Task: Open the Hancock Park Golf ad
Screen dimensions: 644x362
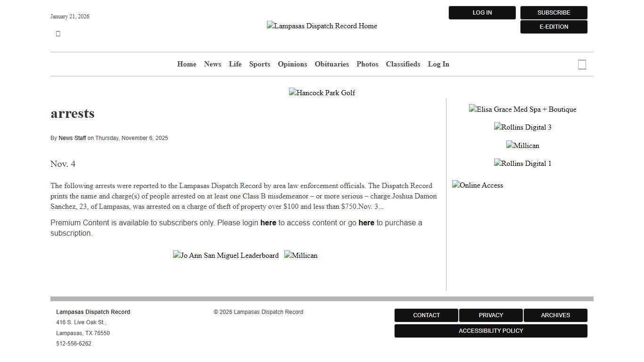Action: [322, 92]
